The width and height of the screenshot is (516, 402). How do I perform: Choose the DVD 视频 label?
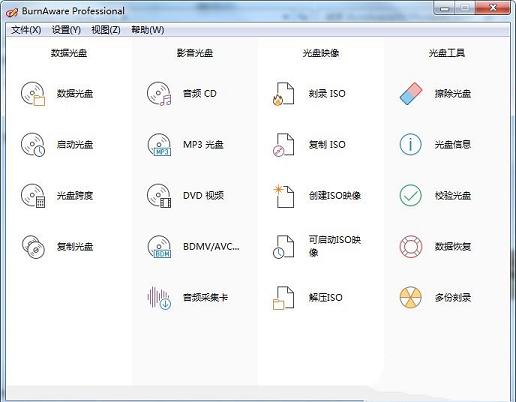203,196
